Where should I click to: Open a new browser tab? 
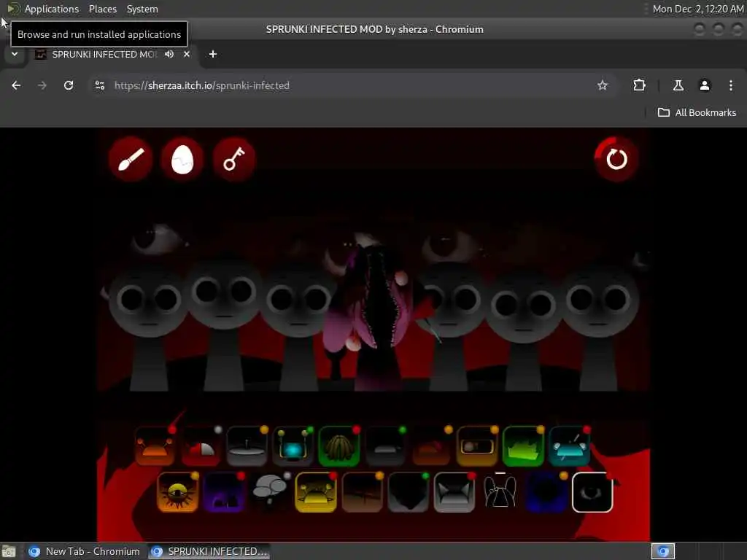213,54
